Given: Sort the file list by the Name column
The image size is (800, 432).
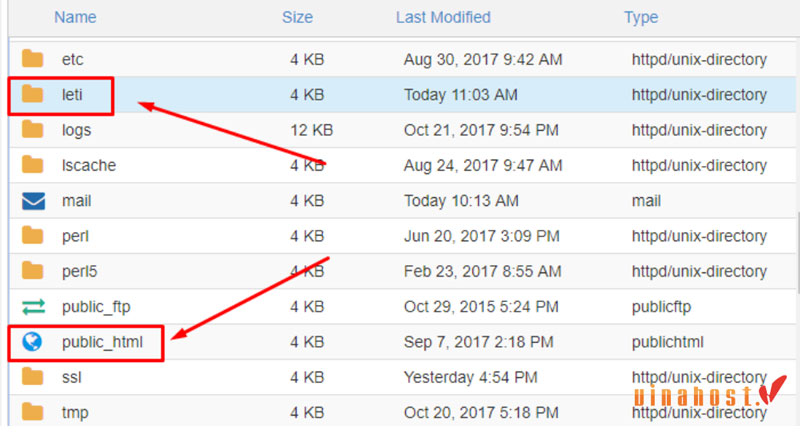Looking at the screenshot, I should pyautogui.click(x=75, y=17).
